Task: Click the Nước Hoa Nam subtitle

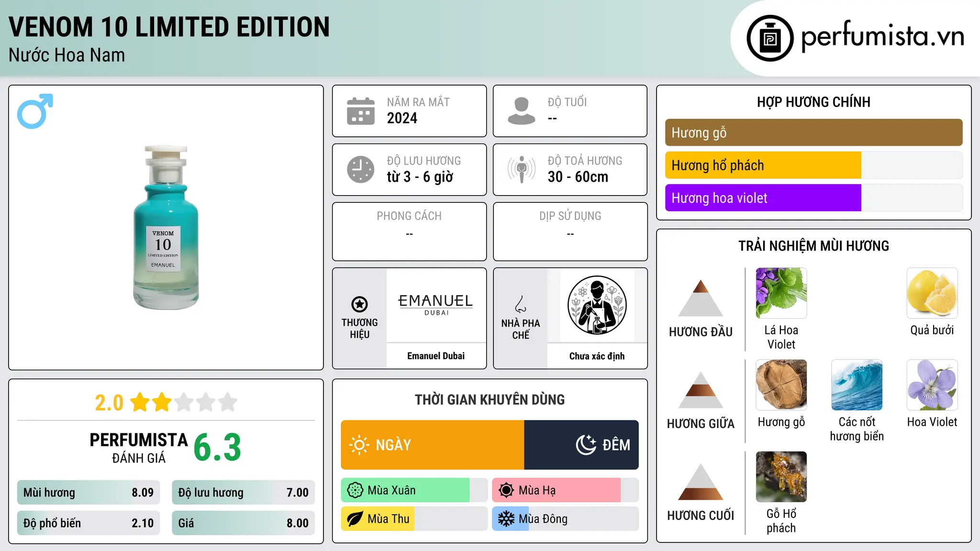Action: coord(67,55)
